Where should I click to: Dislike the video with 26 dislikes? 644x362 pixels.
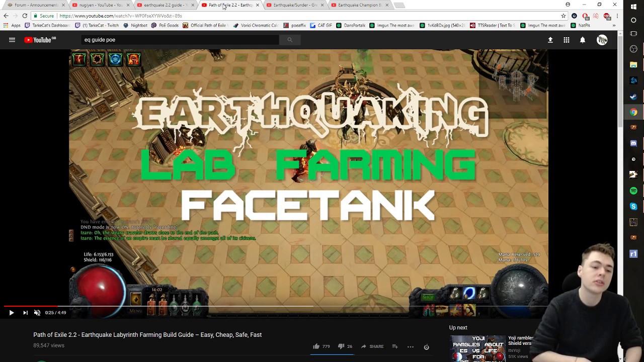(x=345, y=346)
